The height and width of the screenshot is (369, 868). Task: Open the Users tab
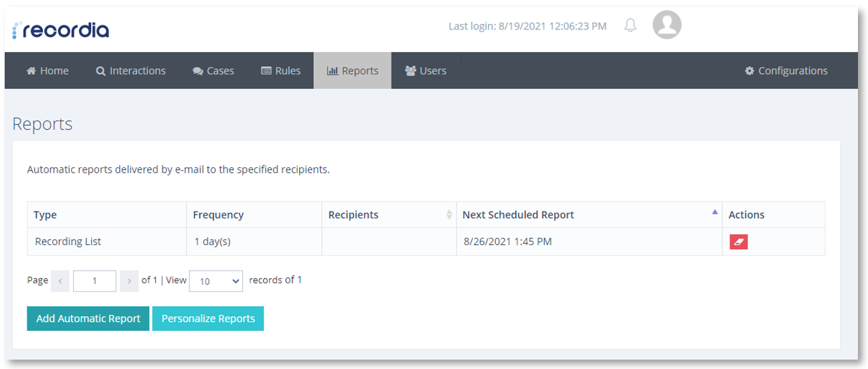pyautogui.click(x=426, y=70)
